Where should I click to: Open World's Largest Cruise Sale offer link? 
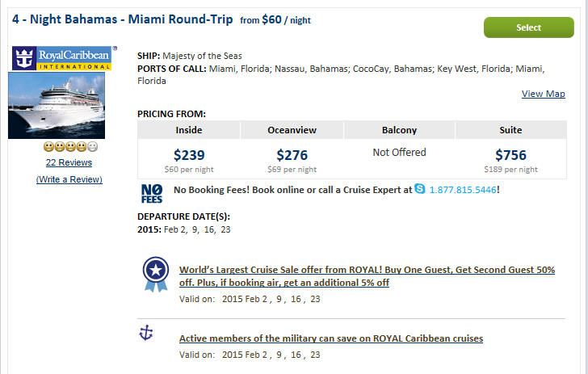[367, 276]
